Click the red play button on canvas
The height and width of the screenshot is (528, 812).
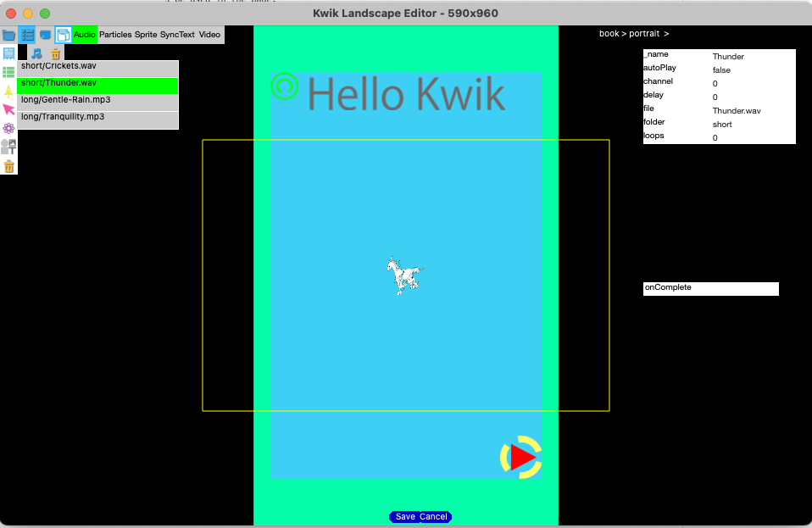point(521,457)
